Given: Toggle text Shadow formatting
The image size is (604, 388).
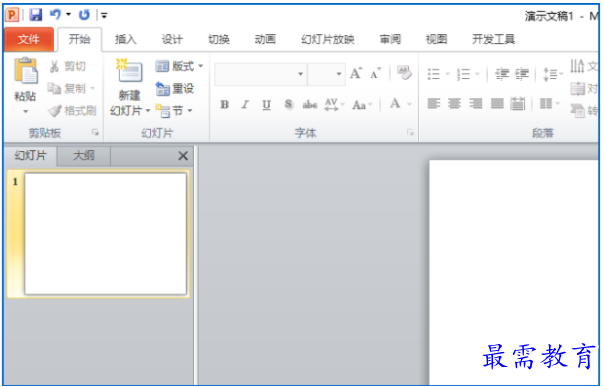Looking at the screenshot, I should point(288,104).
